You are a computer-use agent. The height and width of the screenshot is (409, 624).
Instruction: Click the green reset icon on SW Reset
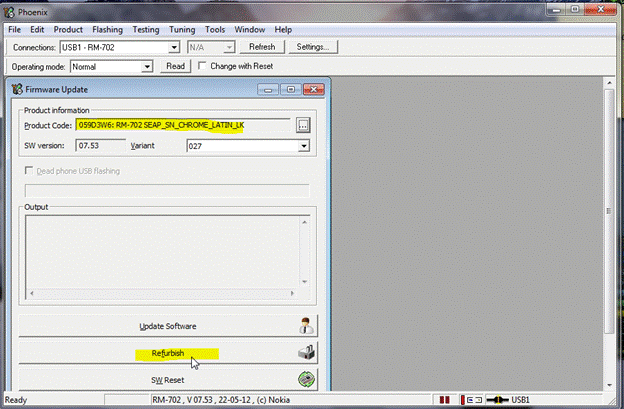pyautogui.click(x=306, y=379)
